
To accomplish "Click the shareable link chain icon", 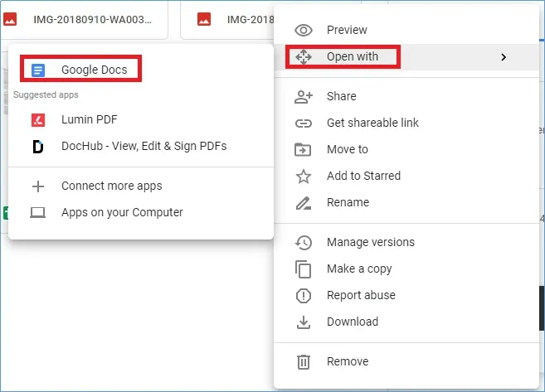I will pyautogui.click(x=304, y=123).
